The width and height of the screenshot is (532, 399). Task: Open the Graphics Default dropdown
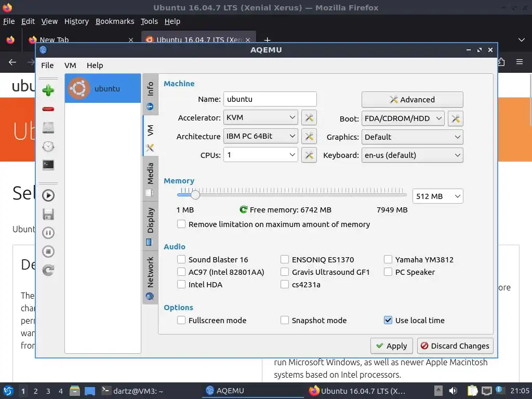click(x=412, y=137)
